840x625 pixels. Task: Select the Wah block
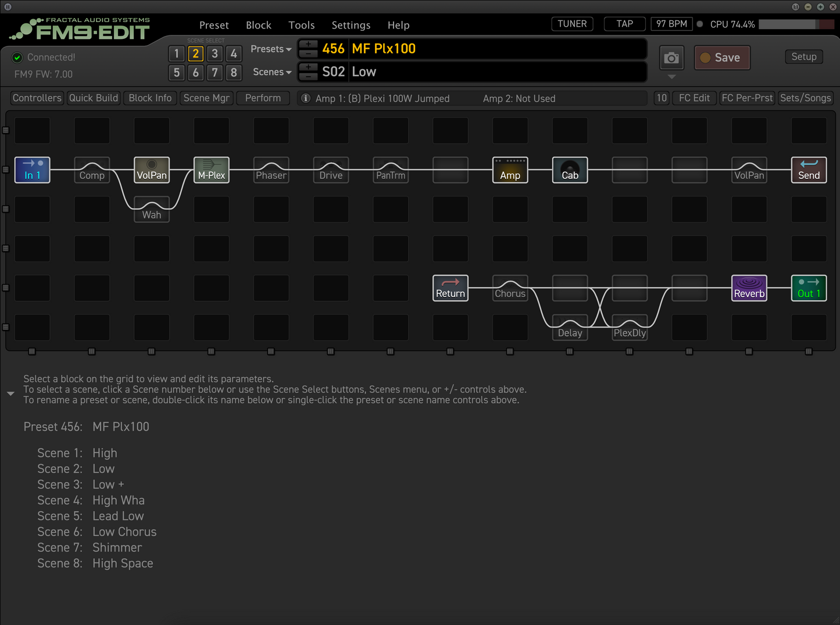152,210
